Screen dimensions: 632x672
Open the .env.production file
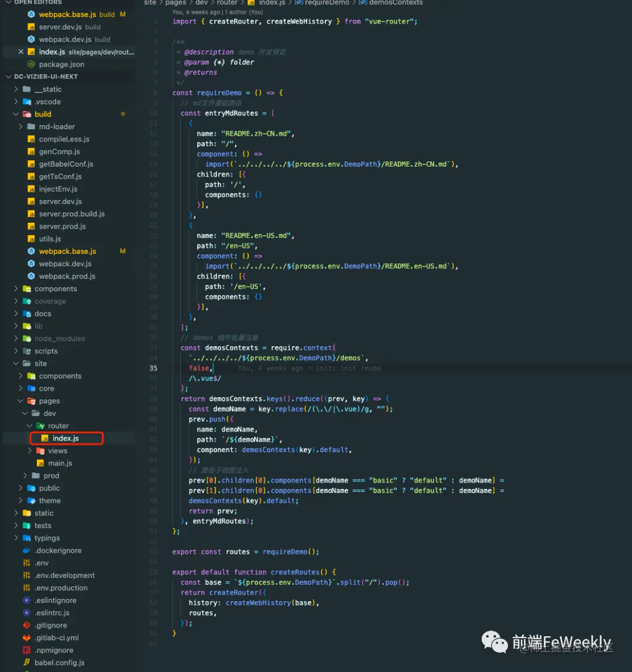pyautogui.click(x=61, y=588)
